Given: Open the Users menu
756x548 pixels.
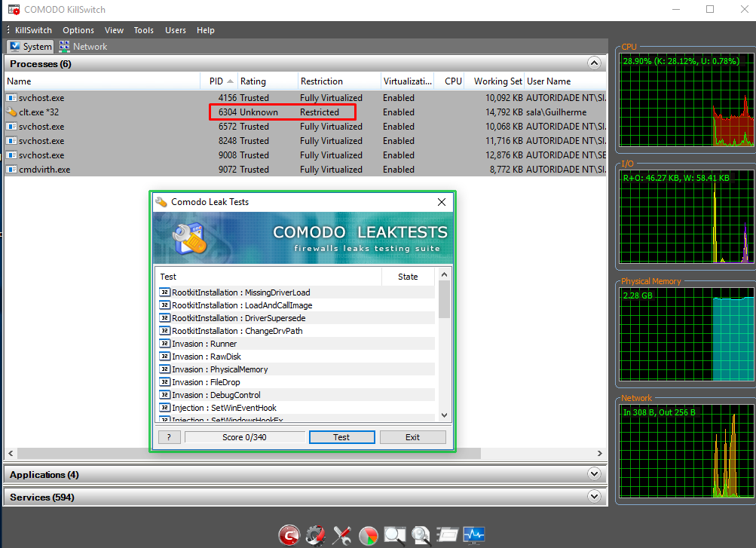Looking at the screenshot, I should click(176, 30).
